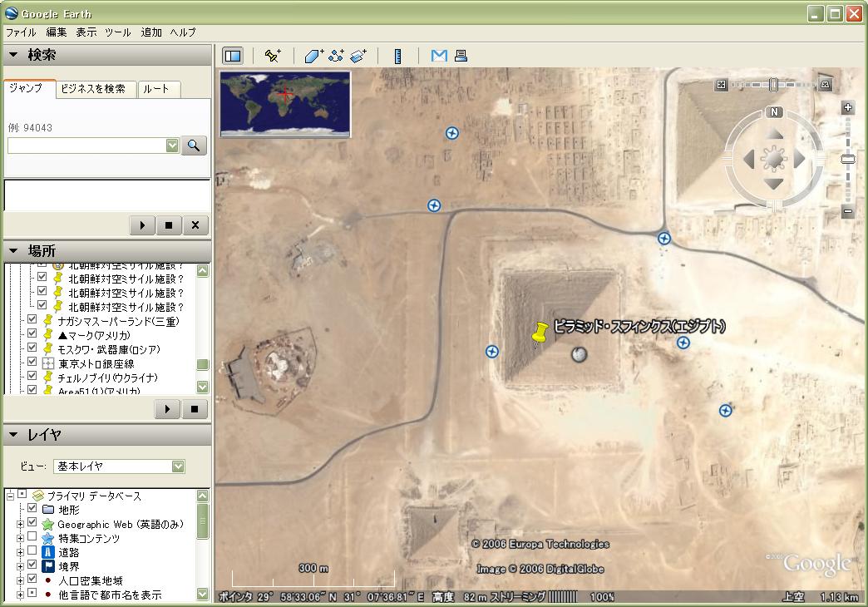Disable the 地形 terrain layer
Viewport: 868px width, 607px height.
pos(32,508)
